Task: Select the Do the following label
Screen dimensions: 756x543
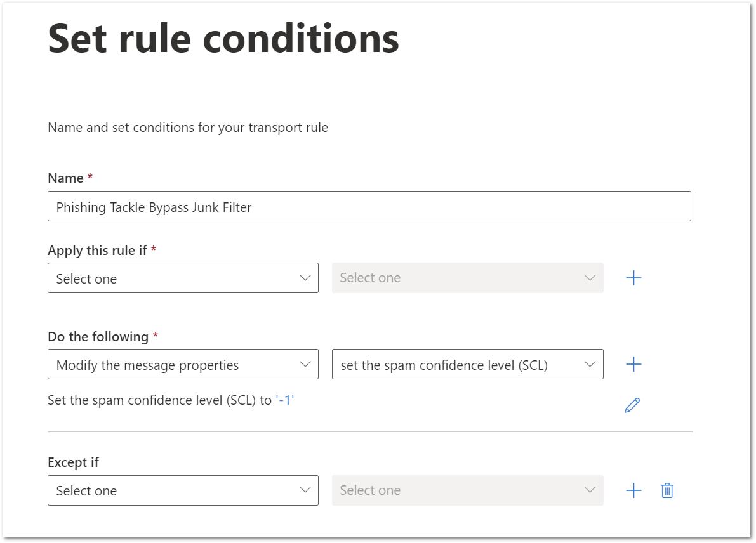Action: click(98, 337)
